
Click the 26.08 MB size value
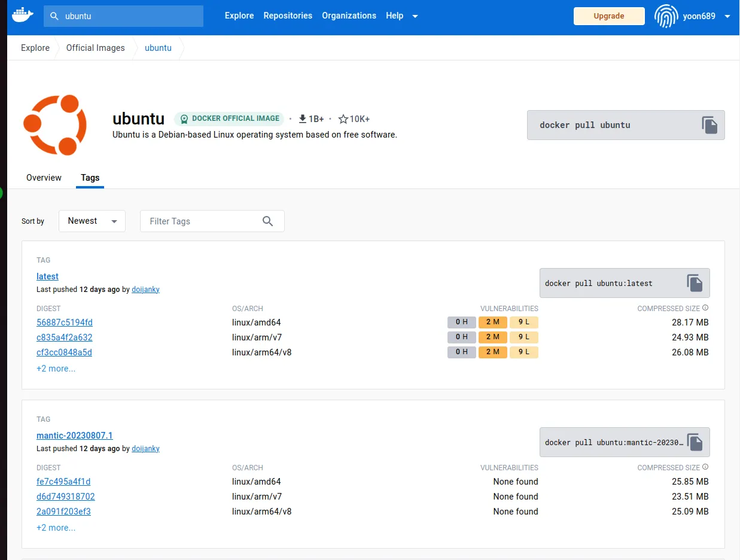click(690, 352)
